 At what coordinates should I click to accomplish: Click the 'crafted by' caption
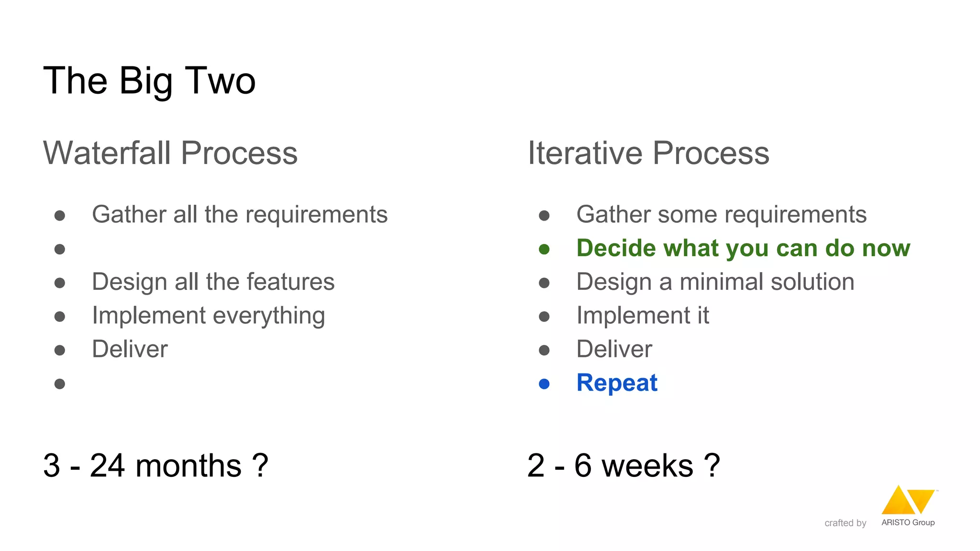[845, 523]
